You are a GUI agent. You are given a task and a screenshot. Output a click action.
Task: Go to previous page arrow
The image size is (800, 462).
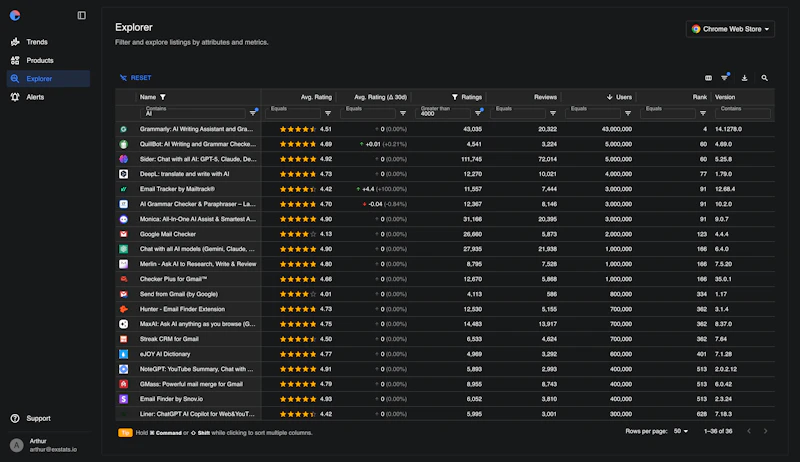point(749,431)
